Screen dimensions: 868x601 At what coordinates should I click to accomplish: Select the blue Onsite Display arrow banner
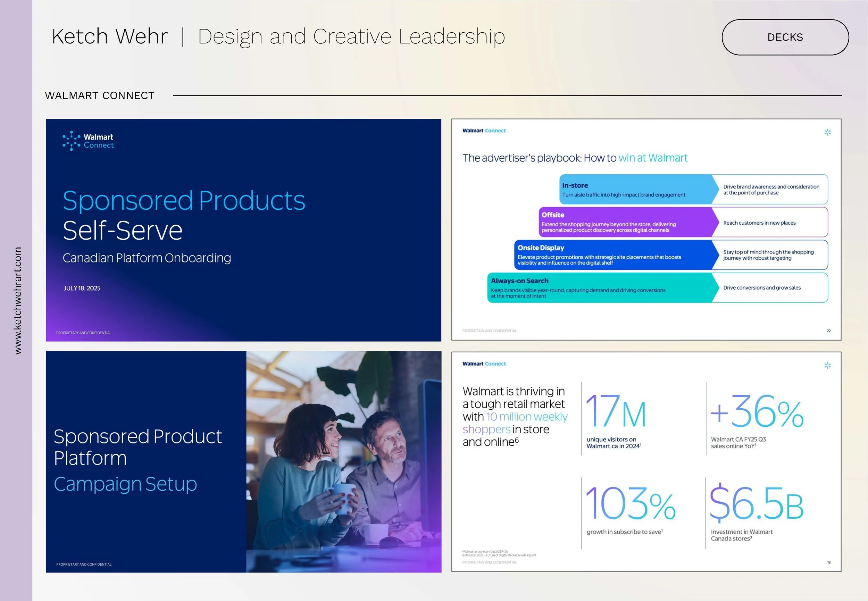point(614,255)
